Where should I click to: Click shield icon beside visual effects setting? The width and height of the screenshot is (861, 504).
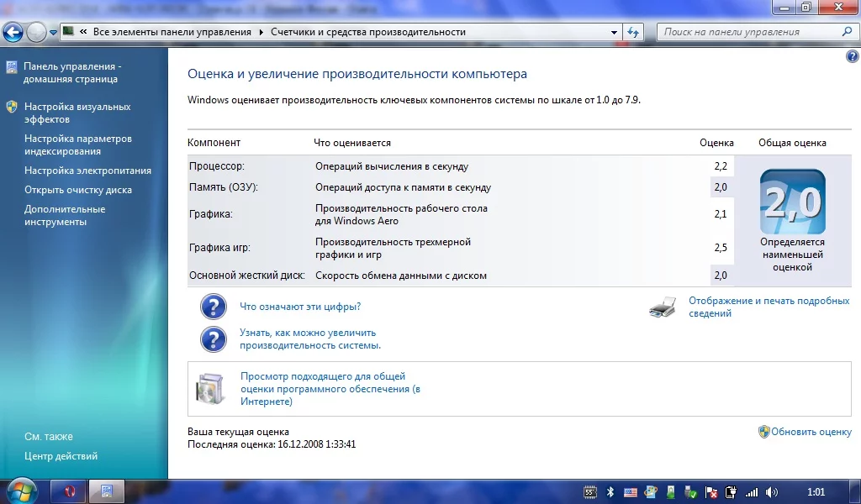(12, 107)
